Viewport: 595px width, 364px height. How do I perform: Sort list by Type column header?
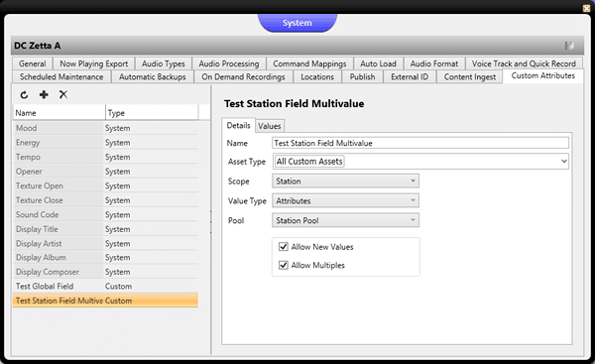(x=152, y=113)
